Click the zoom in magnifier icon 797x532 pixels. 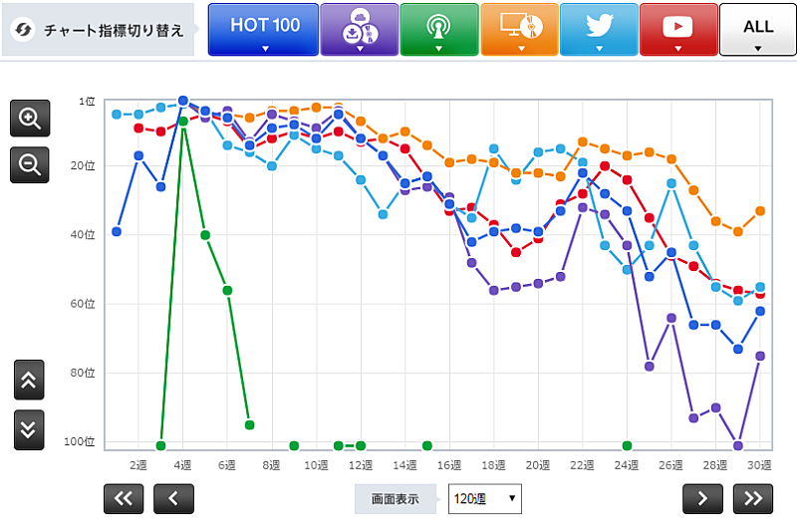coord(30,119)
